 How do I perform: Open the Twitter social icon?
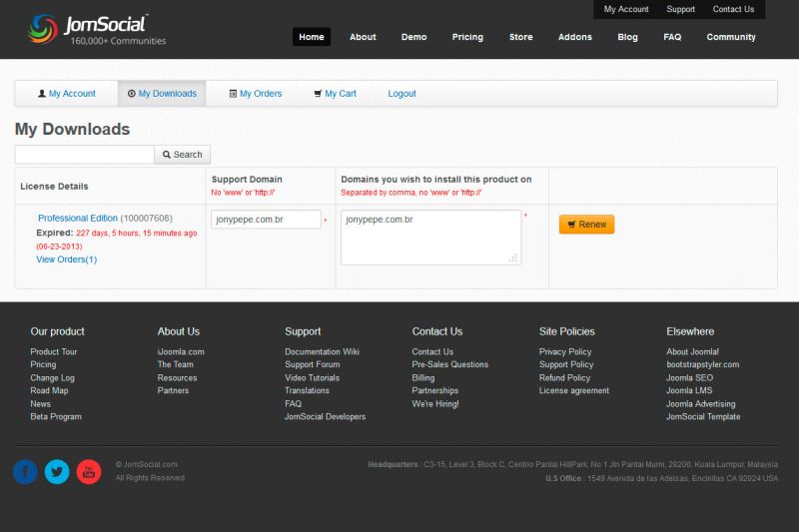[x=57, y=471]
